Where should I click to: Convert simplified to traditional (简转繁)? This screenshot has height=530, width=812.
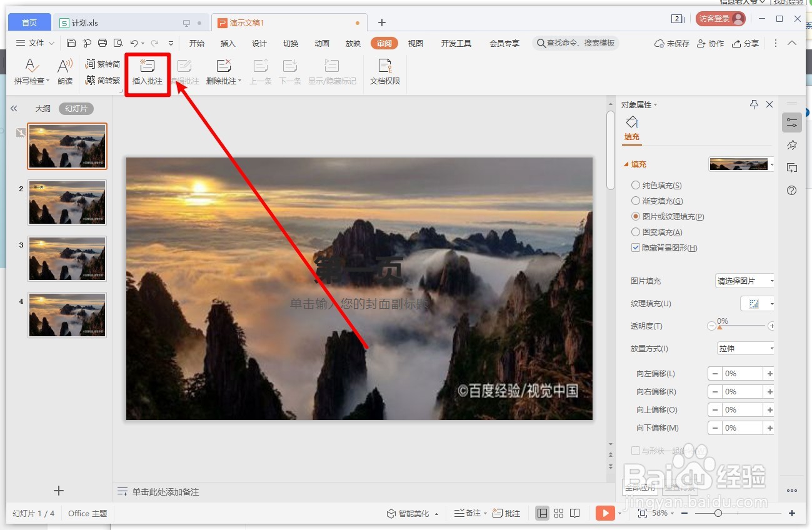pos(103,80)
